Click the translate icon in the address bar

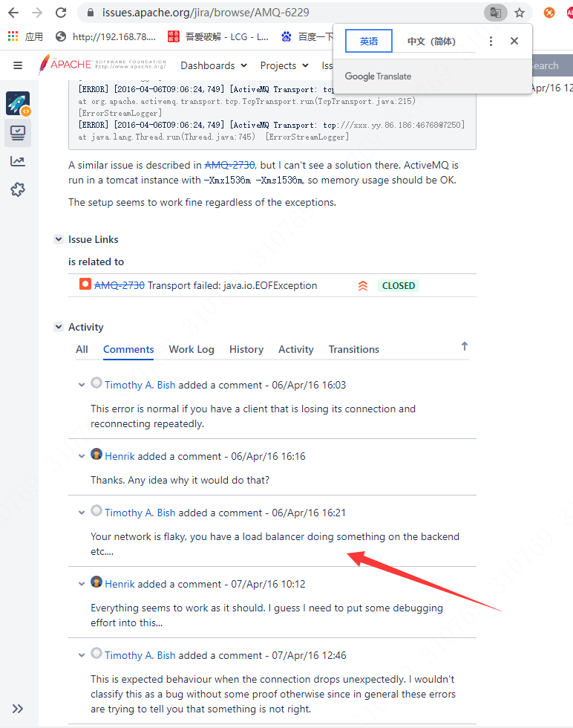[x=495, y=13]
